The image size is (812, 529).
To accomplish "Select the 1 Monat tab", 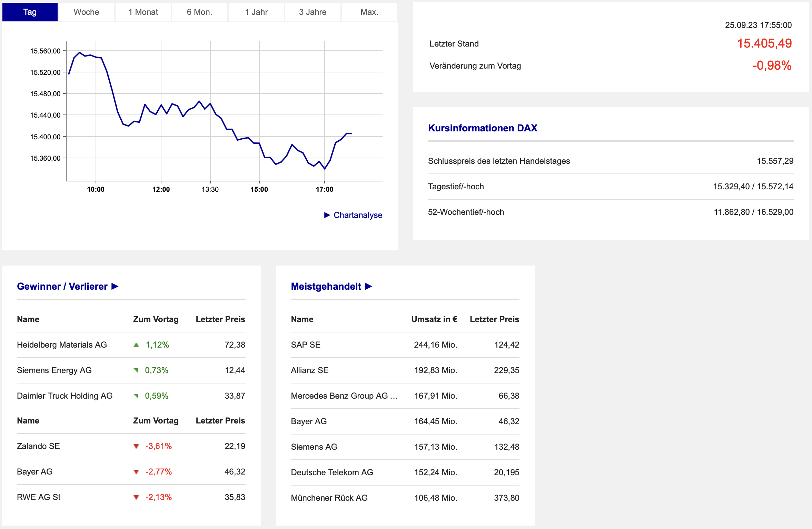I will pos(143,12).
